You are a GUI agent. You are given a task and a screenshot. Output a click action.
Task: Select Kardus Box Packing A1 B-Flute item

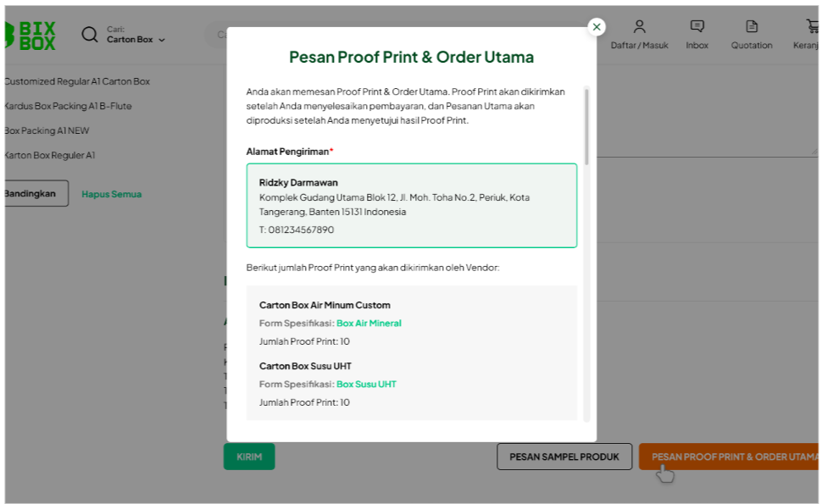tap(68, 107)
